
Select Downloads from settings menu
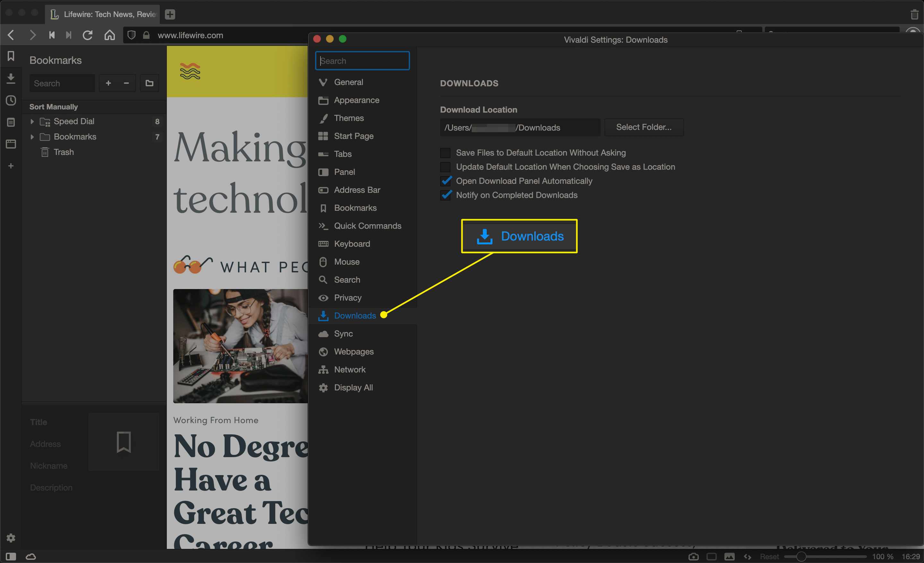click(x=354, y=315)
